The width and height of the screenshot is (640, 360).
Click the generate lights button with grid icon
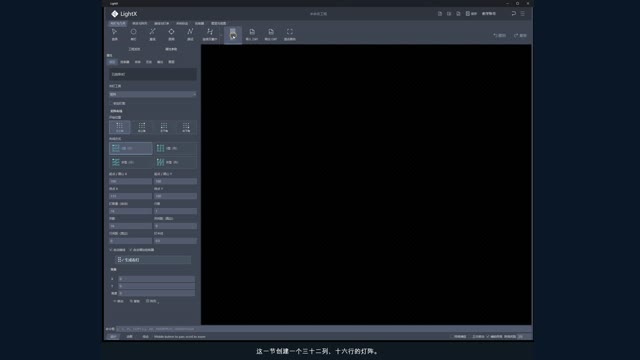153,260
